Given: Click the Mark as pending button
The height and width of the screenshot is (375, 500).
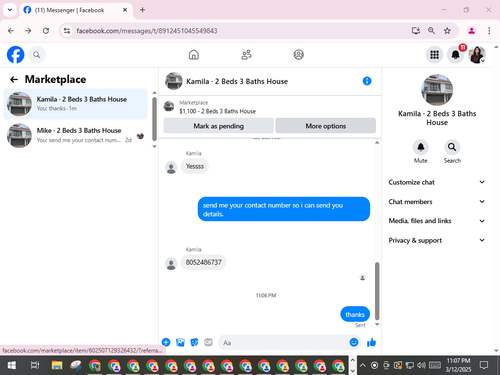Looking at the screenshot, I should click(x=219, y=126).
